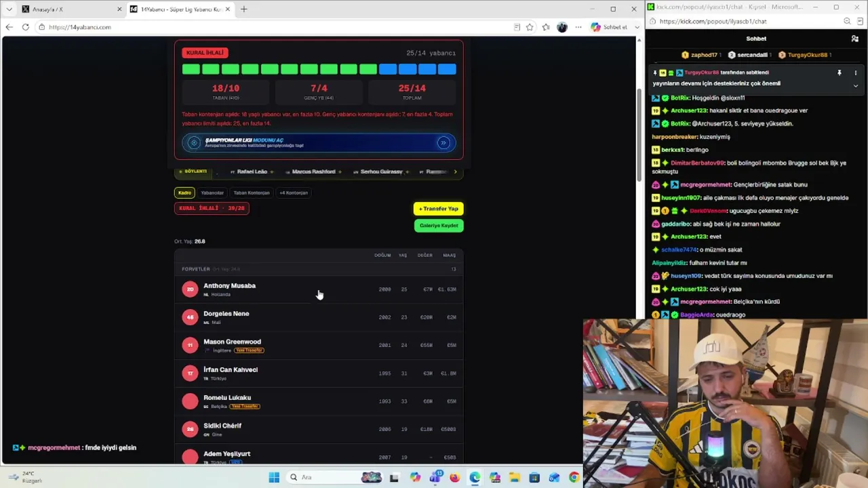Select player Dorgeles Nene
This screenshot has width=868, height=488.
tap(319, 317)
